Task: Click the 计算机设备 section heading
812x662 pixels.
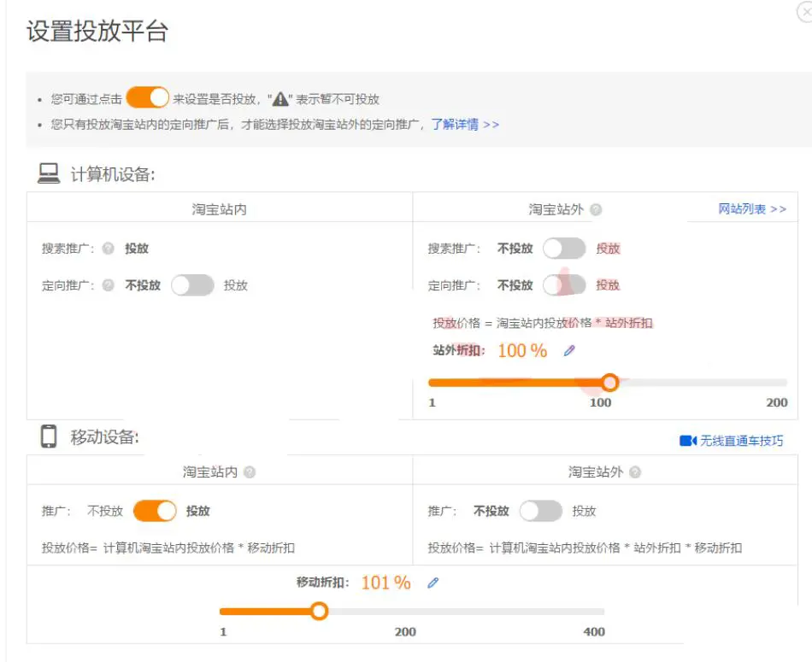Action: coord(112,174)
